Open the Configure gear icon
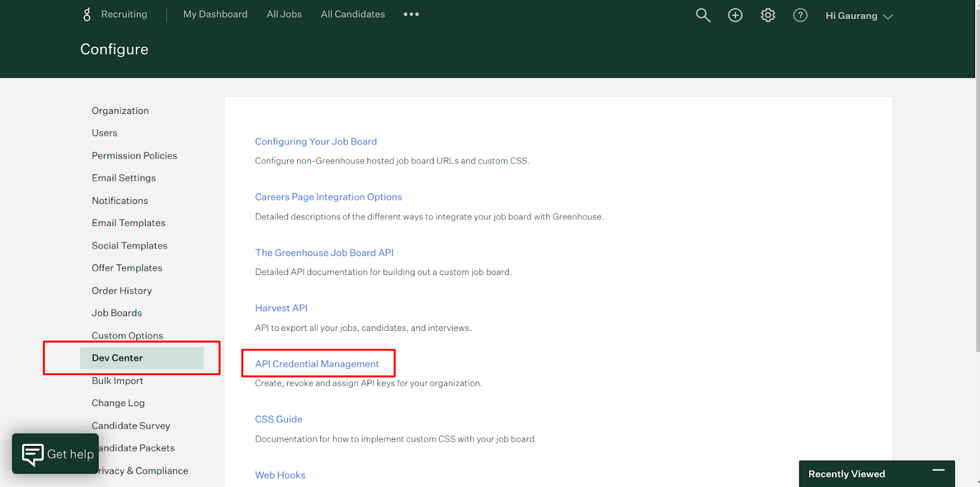The width and height of the screenshot is (980, 487). (x=768, y=15)
